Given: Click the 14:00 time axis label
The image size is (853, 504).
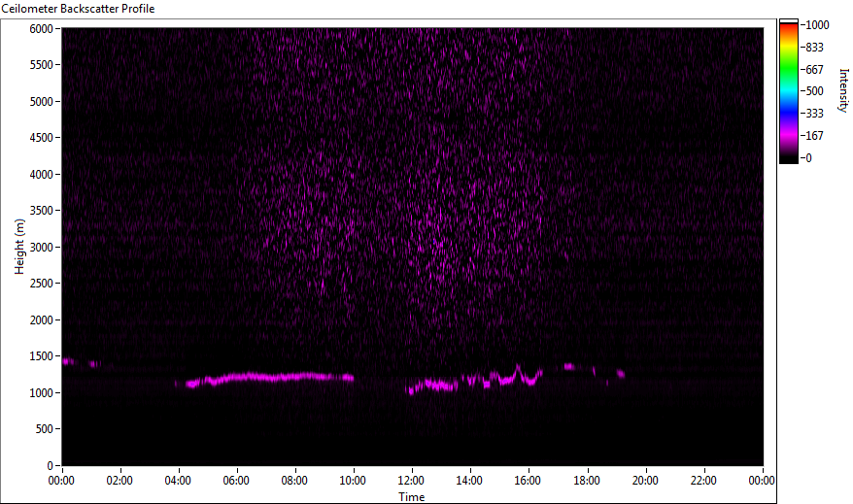Looking at the screenshot, I should click(x=469, y=481).
